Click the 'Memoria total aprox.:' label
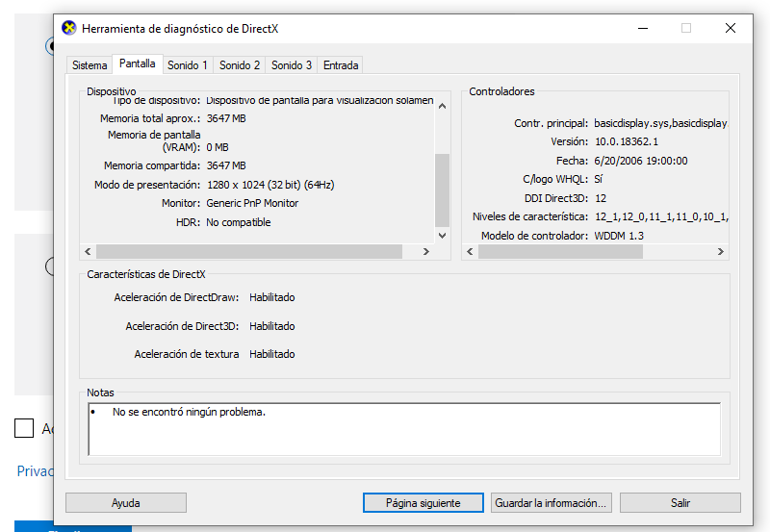 150,118
